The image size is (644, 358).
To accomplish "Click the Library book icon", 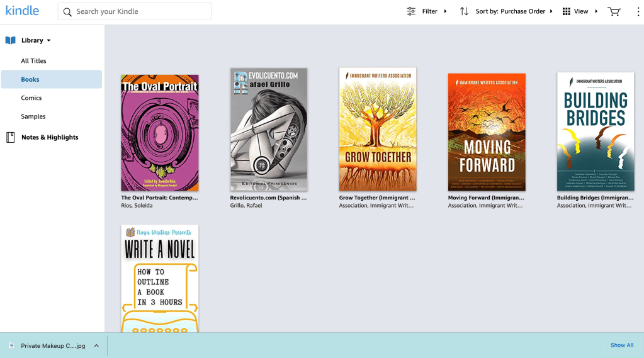I will [x=10, y=40].
